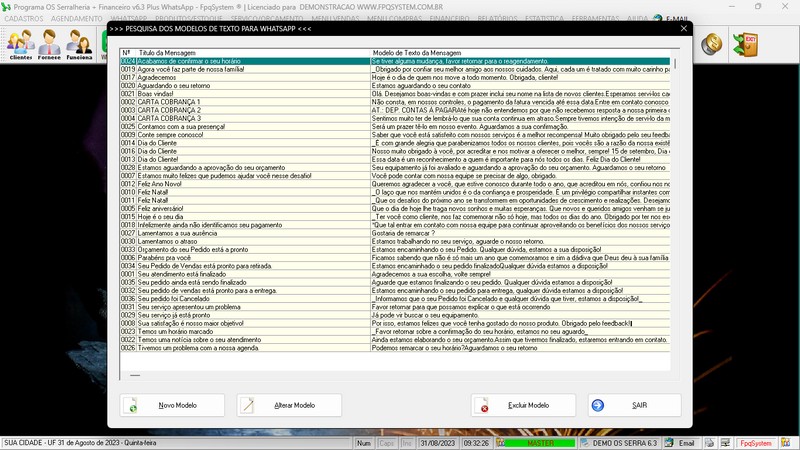The width and height of the screenshot is (800, 450).
Task: Select row 0024 Acabamos de confirmar o seu horário
Action: 395,61
